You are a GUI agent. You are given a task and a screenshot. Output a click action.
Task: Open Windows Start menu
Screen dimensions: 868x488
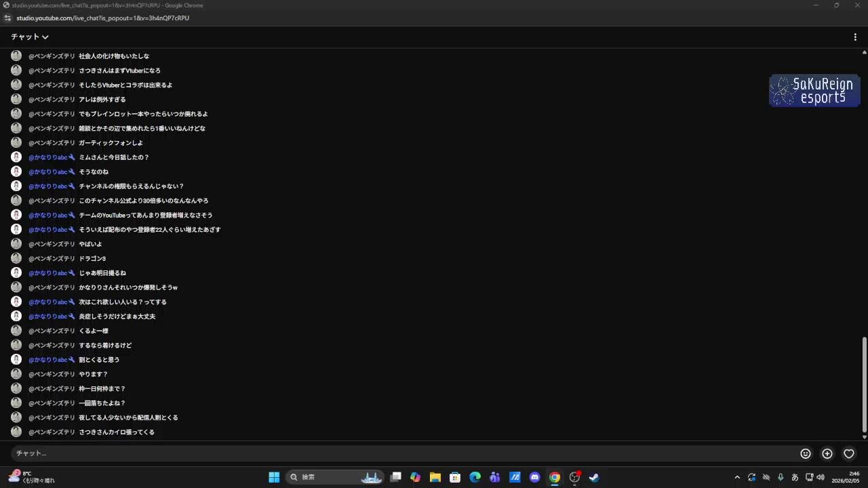(x=274, y=477)
